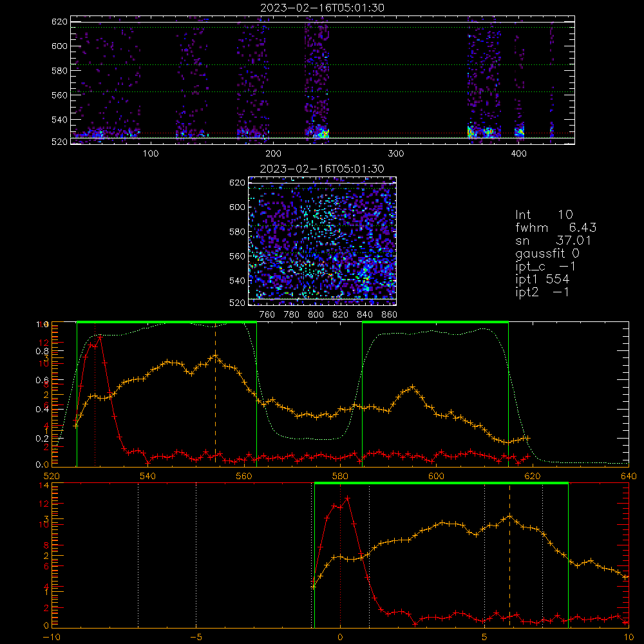
Task: Click x-axis label 540 of the upper profile plot
Action: pos(148,477)
